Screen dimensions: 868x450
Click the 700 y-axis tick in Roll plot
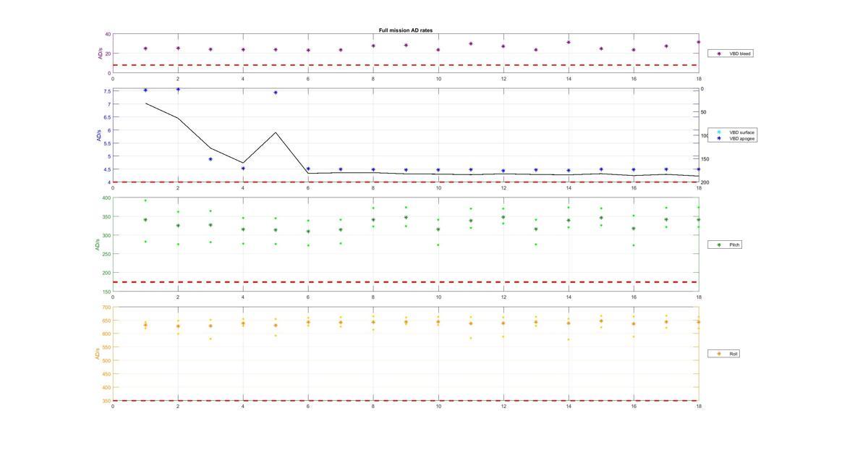pos(106,307)
